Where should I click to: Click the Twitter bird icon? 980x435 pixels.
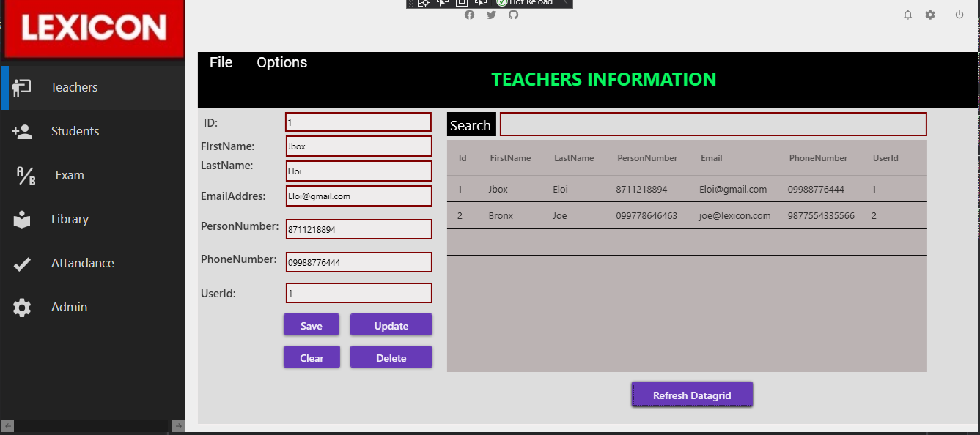pyautogui.click(x=491, y=15)
